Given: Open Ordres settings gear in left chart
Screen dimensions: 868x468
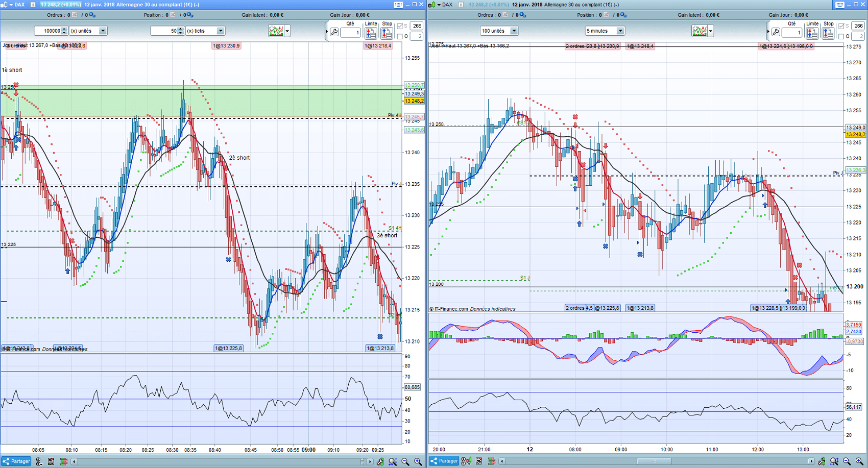Looking at the screenshot, I should (92, 15).
